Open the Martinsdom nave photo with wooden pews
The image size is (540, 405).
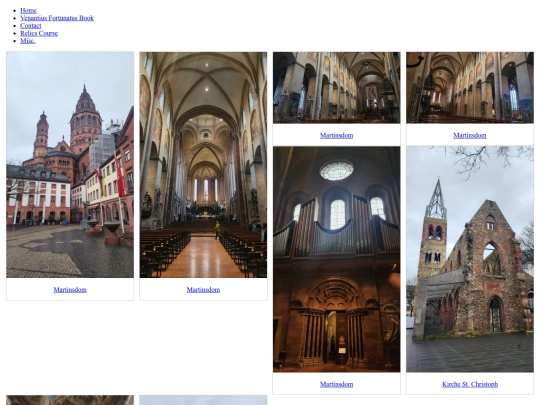pos(203,165)
